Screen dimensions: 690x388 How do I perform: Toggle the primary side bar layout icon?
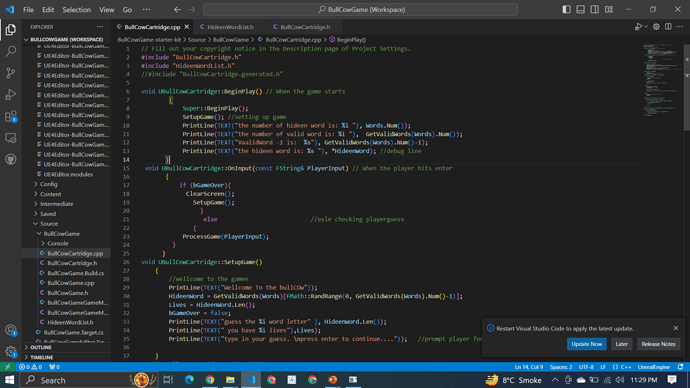[x=566, y=10]
